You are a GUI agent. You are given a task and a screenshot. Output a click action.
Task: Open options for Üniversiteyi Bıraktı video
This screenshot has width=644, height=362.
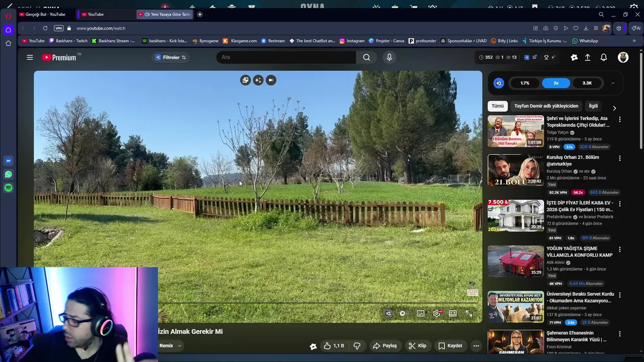tap(620, 295)
